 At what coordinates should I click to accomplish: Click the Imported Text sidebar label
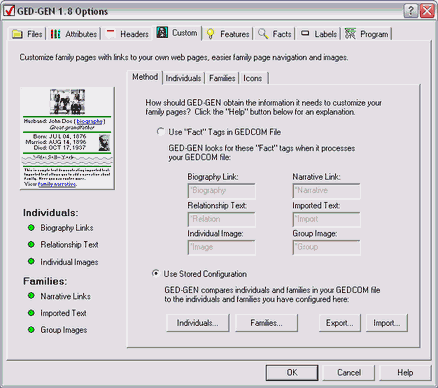click(63, 313)
